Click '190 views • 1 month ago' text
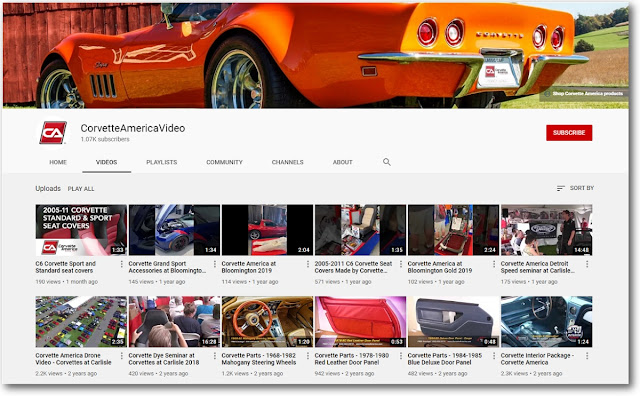Screen dimensions: 640x396 67,282
